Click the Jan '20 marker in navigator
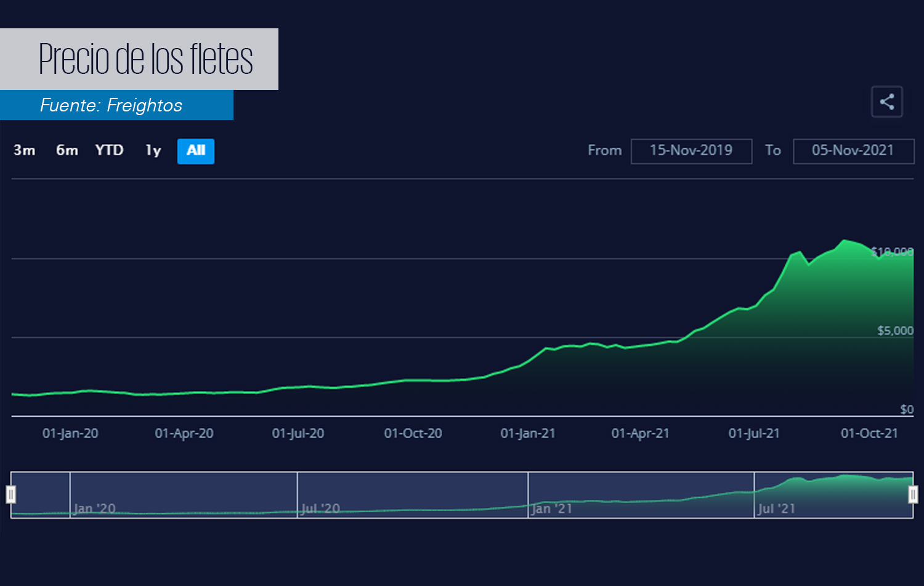The image size is (924, 586). [x=94, y=508]
